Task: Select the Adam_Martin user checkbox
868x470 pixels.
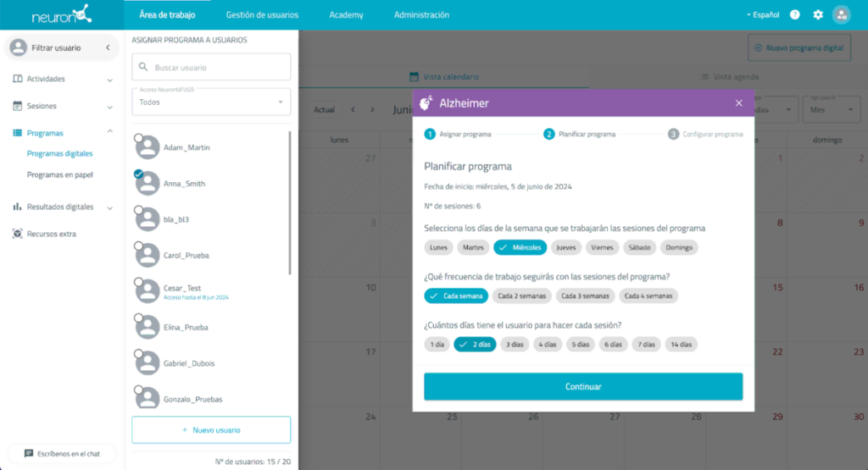Action: (138, 137)
